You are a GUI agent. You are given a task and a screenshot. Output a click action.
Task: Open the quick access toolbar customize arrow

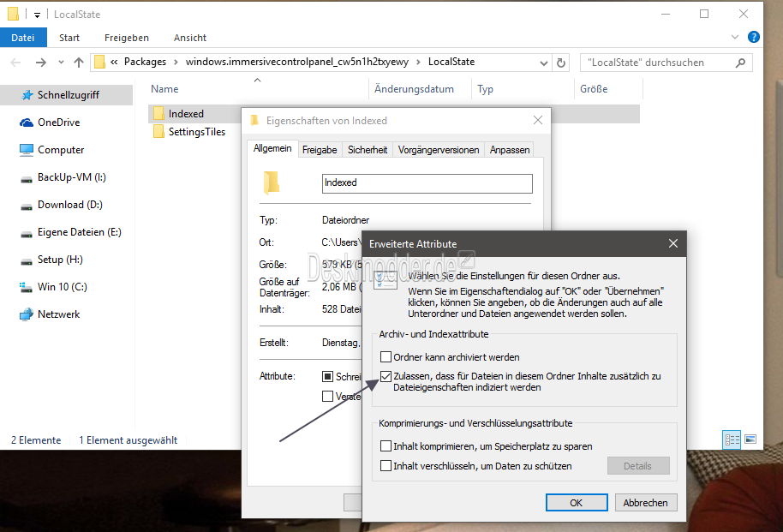coord(37,15)
